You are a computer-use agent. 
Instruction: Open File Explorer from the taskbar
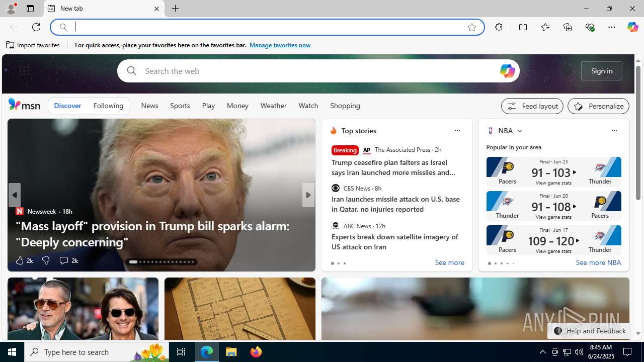tap(231, 352)
